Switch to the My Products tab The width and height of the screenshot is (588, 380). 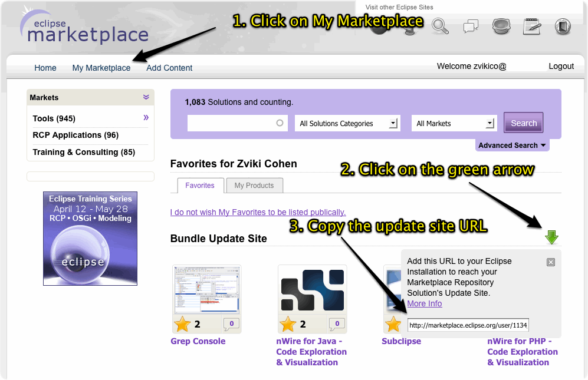point(254,186)
